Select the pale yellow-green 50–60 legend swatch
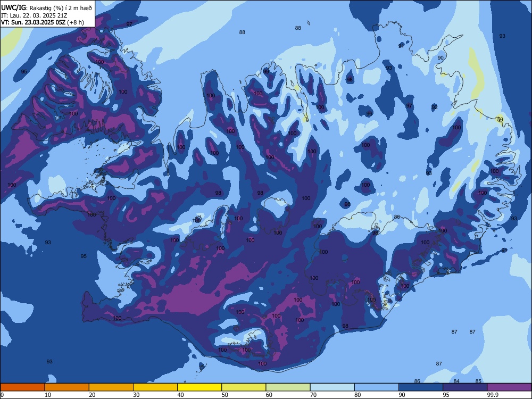Screen dimensions: 532x399 (x=244, y=387)
